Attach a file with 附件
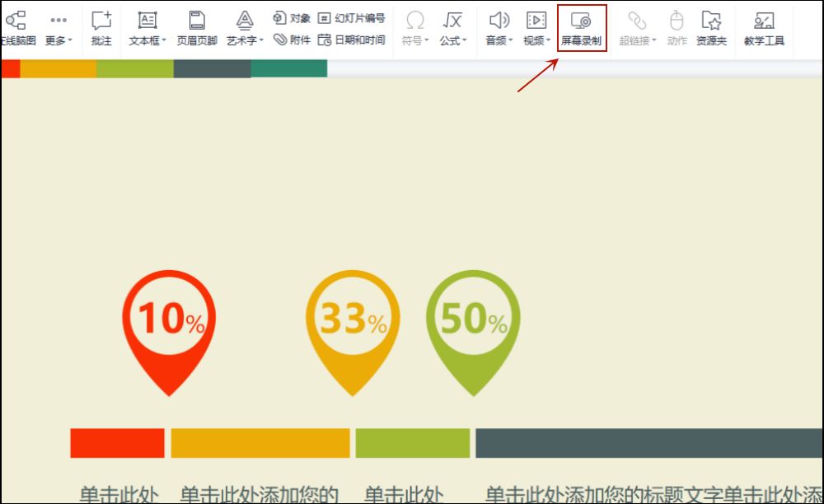This screenshot has height=504, width=824. 293,40
